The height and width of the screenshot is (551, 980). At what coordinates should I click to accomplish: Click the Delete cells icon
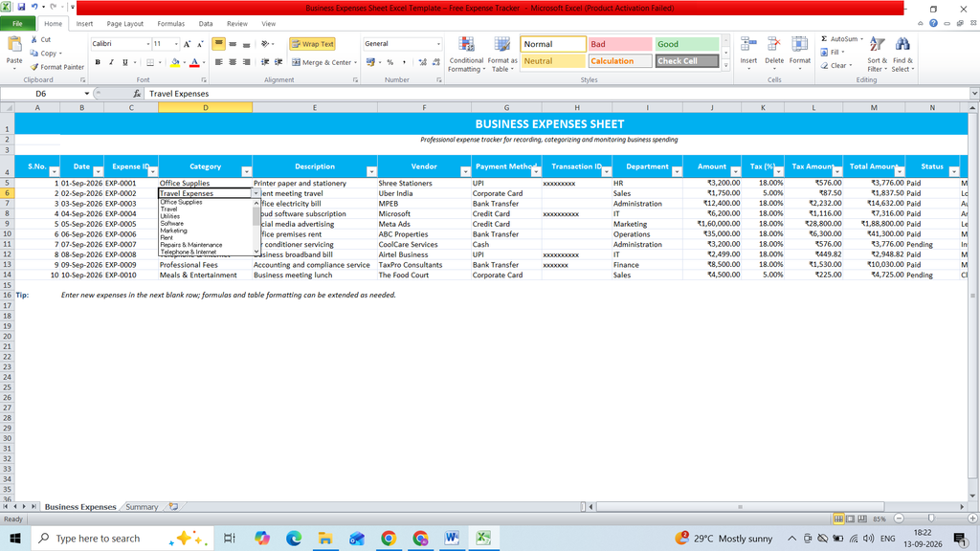[773, 45]
